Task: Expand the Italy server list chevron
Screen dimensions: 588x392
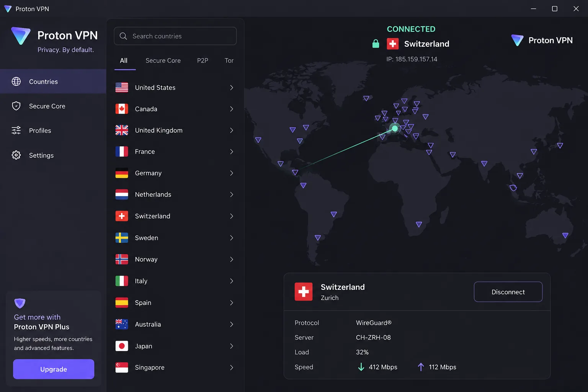Action: (x=232, y=281)
